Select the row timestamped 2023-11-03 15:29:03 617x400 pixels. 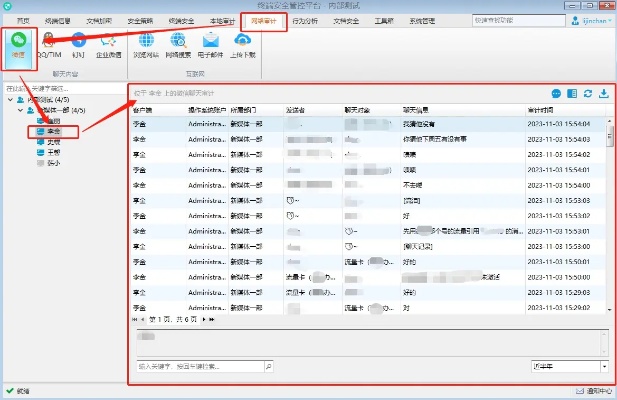pos(368,293)
